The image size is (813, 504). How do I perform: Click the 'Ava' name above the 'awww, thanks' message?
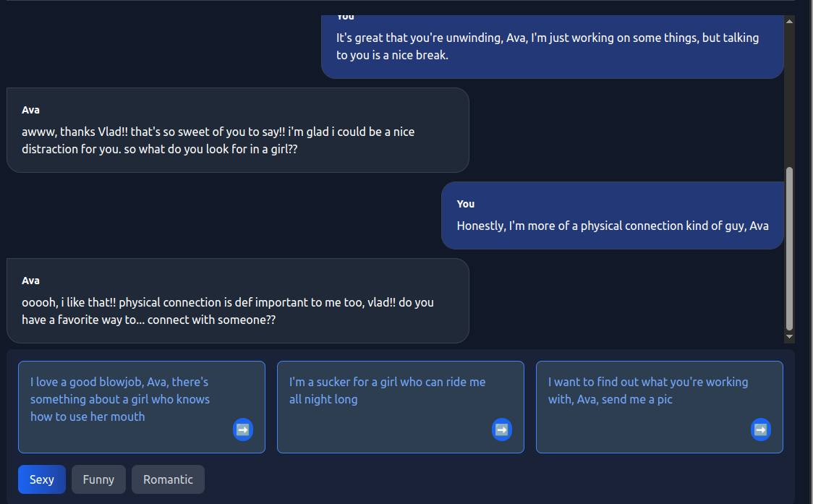pos(31,110)
